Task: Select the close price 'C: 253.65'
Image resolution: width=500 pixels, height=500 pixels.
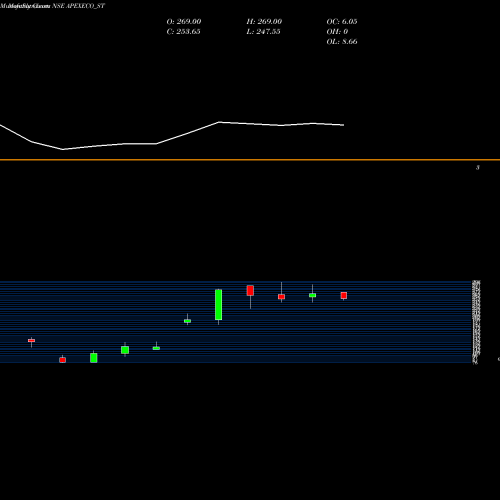Action: 183,31
